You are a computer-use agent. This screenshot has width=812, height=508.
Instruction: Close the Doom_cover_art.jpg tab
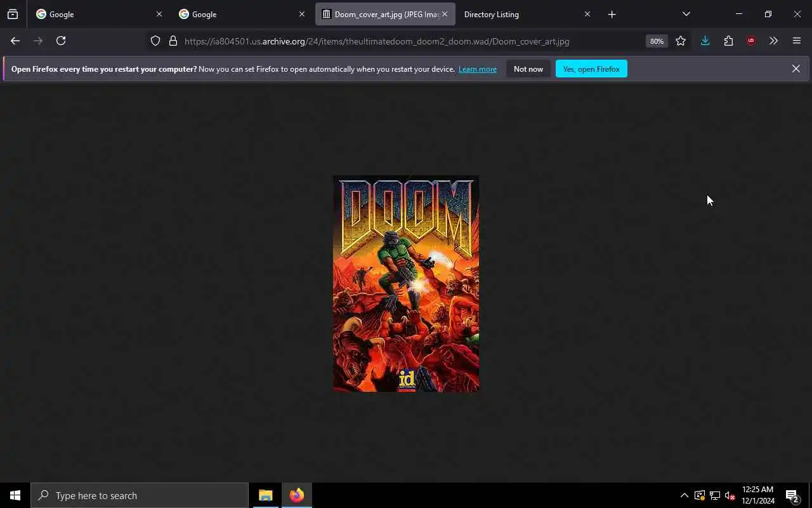(x=445, y=14)
